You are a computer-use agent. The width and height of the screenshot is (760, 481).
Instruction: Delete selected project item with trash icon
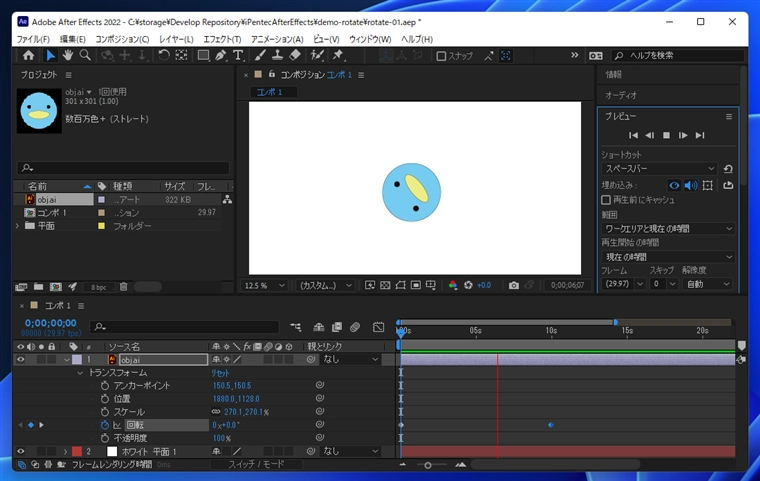tap(124, 287)
